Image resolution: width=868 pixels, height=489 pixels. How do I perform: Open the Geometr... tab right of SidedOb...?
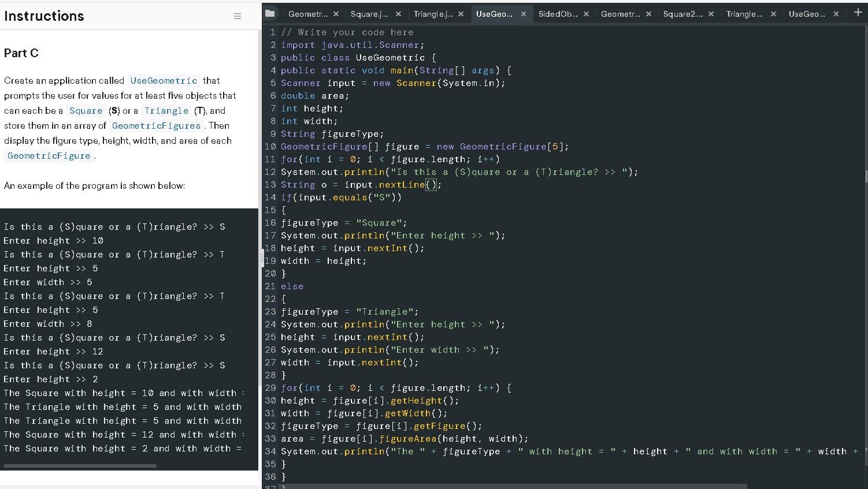click(621, 14)
